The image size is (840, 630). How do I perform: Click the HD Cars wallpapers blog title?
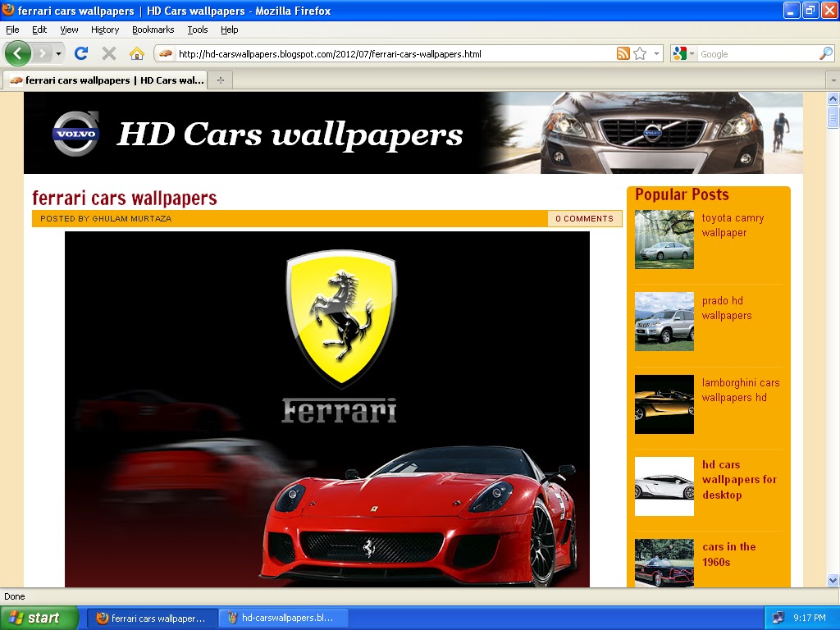pos(290,134)
